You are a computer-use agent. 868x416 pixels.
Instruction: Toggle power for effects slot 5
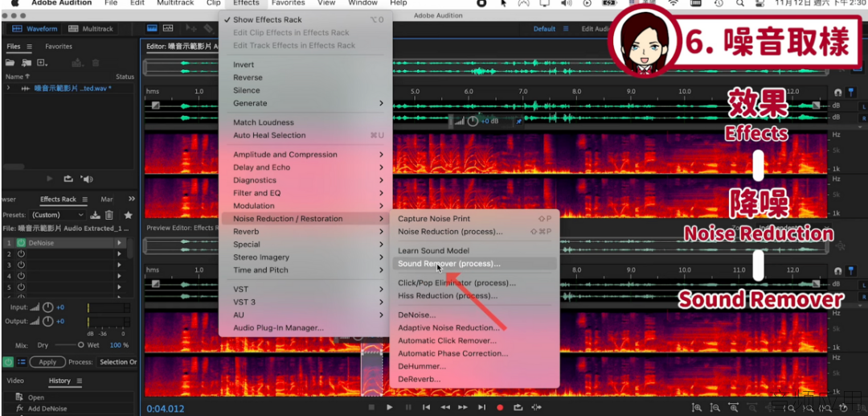tap(21, 287)
